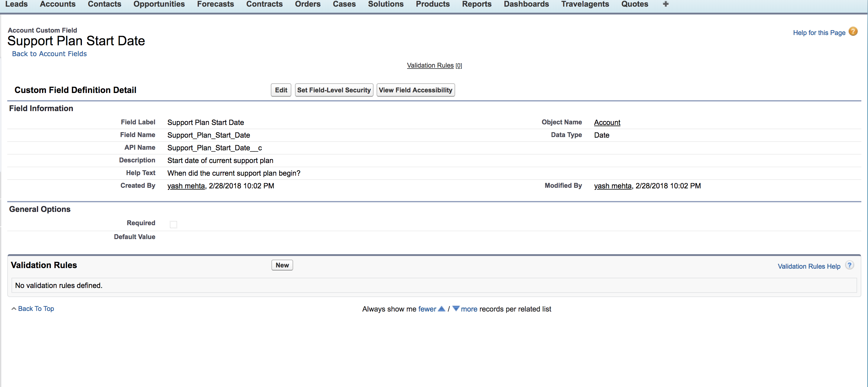Open the Account object name link

[607, 123]
